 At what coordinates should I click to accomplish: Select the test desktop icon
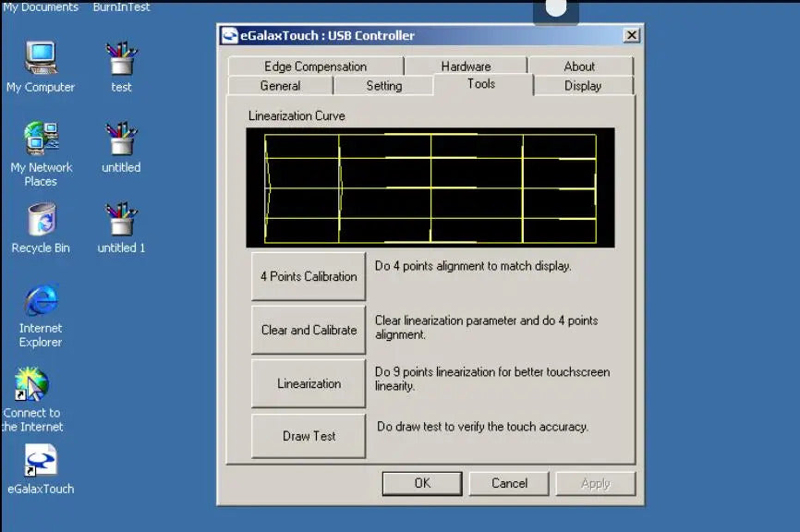(121, 60)
